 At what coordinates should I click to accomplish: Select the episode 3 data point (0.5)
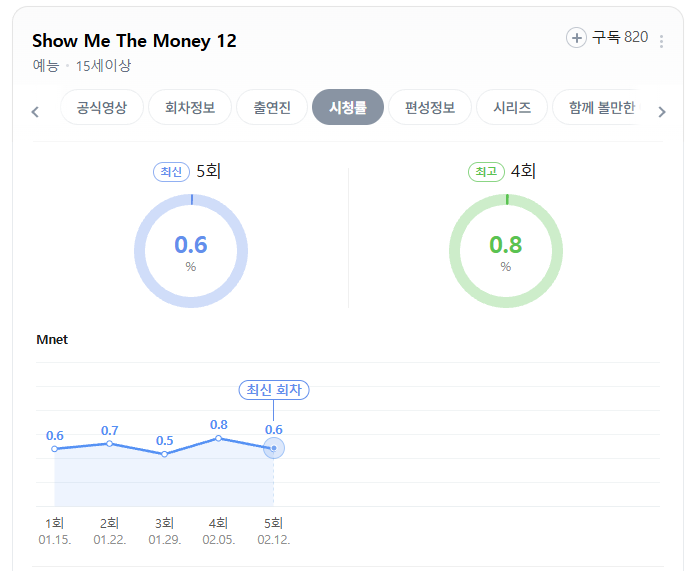tap(165, 454)
